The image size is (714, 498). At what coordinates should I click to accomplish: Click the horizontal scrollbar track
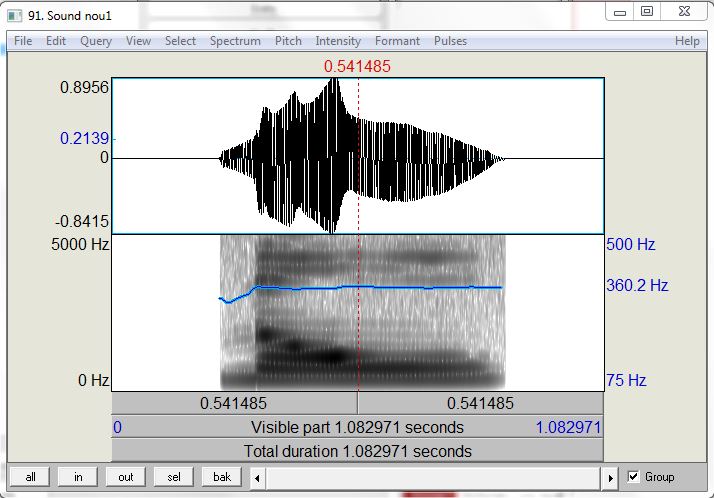pos(433,478)
